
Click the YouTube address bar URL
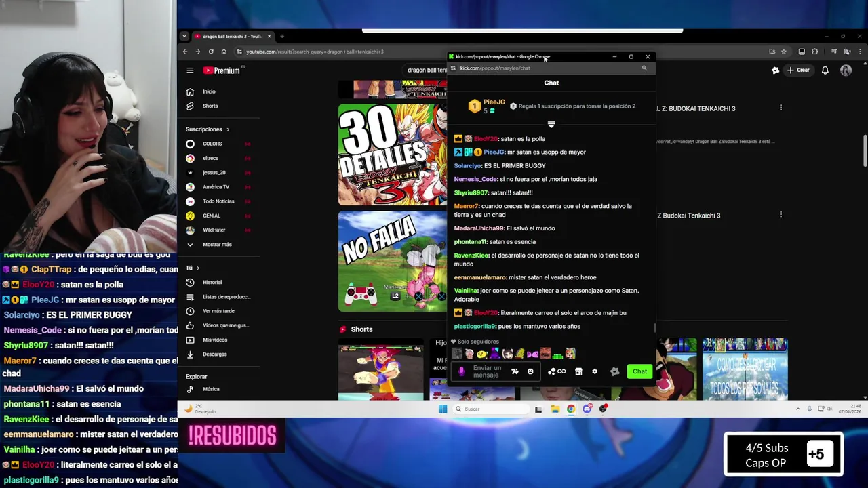click(x=315, y=52)
